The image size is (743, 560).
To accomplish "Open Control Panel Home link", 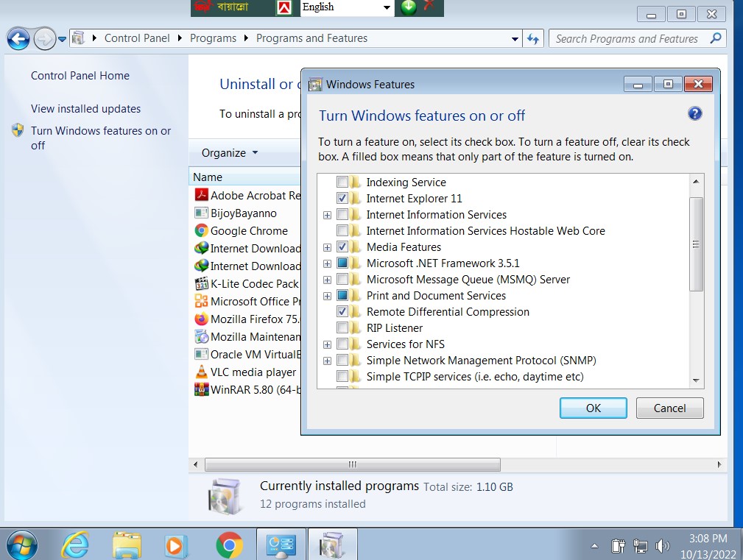I will (80, 76).
